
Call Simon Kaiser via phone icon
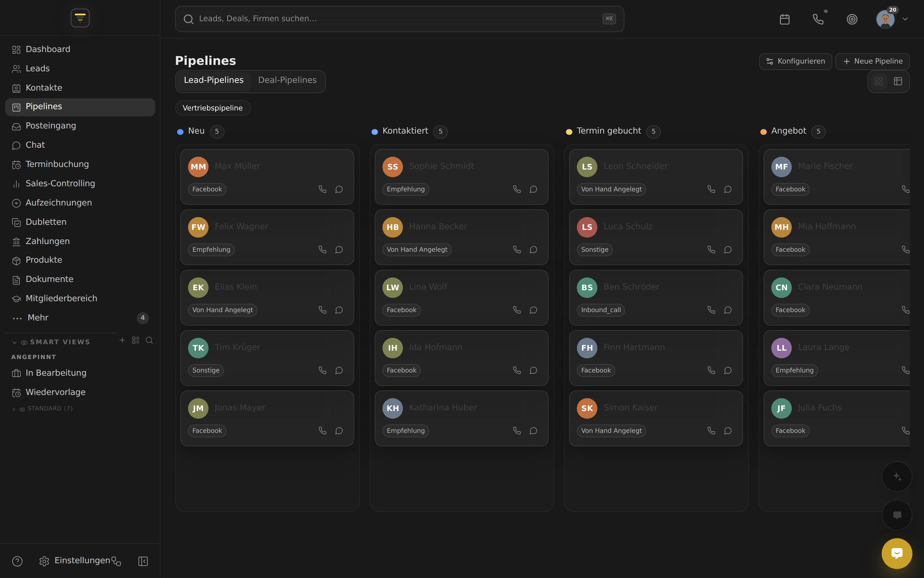711,431
